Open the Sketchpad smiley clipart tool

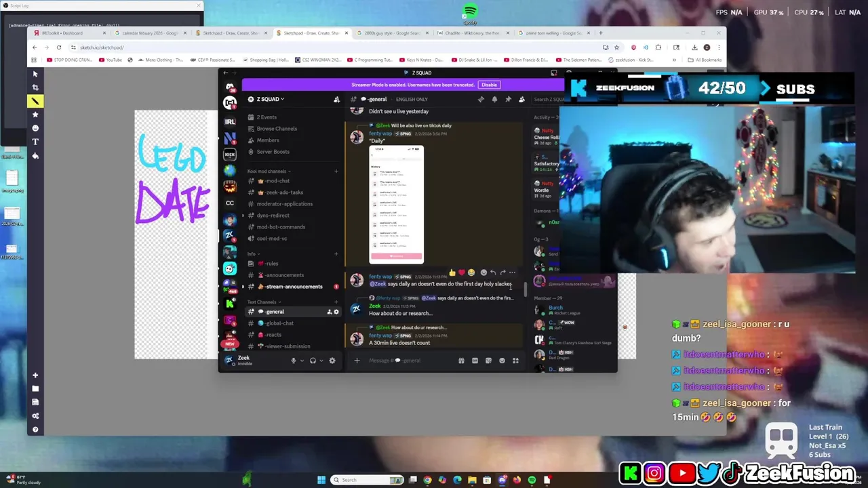(x=35, y=128)
